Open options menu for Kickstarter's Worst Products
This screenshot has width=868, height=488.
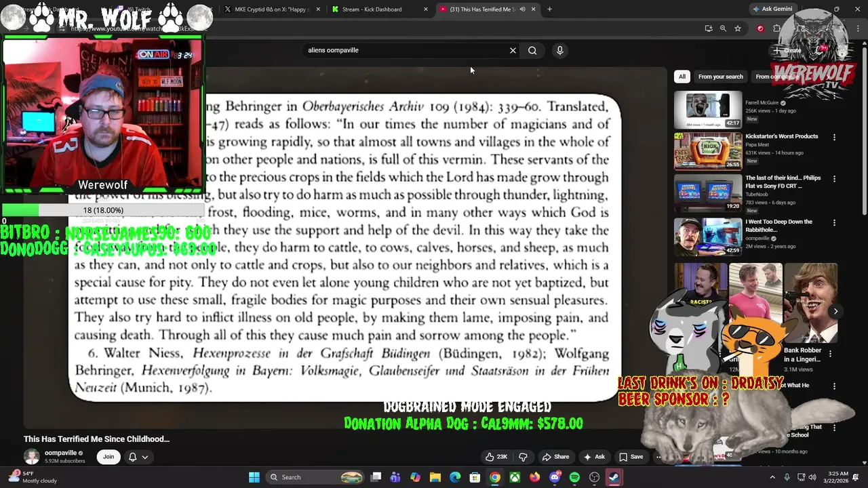[x=834, y=137]
